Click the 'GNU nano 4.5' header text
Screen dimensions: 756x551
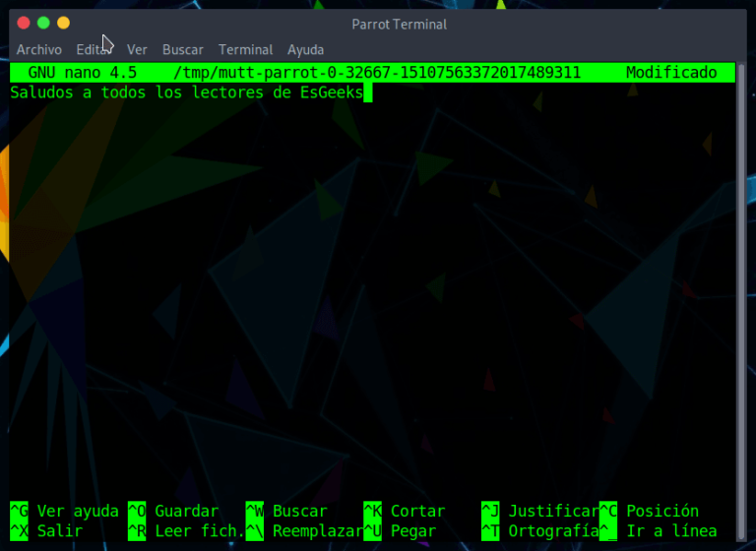pyautogui.click(x=83, y=72)
